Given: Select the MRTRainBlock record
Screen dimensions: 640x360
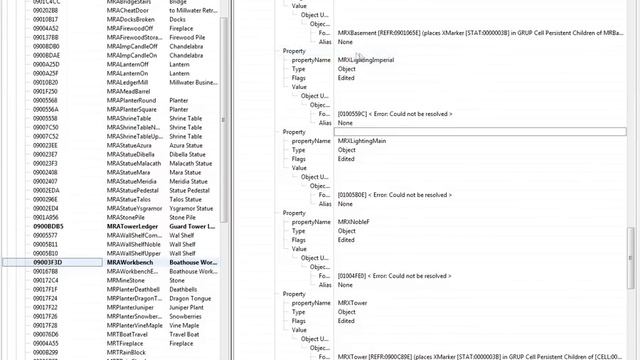Looking at the screenshot, I should pos(126,352).
